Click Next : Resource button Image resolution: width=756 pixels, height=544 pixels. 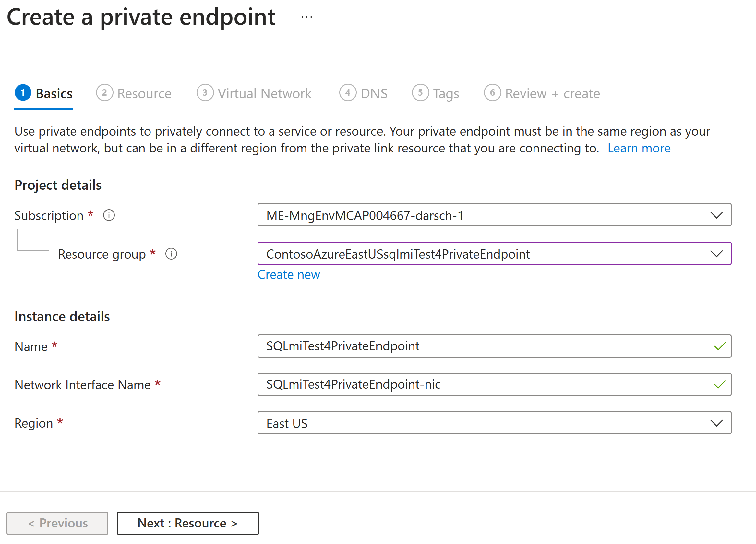tap(187, 523)
